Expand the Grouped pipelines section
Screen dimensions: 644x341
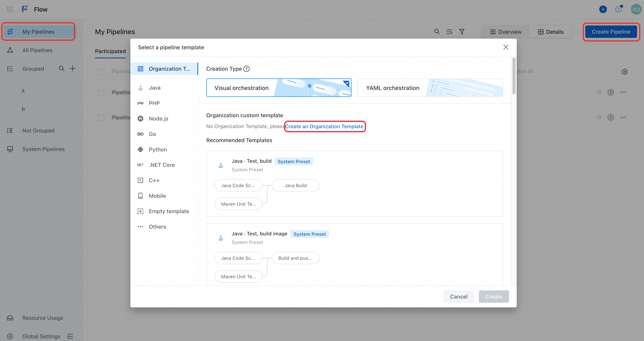tap(33, 69)
